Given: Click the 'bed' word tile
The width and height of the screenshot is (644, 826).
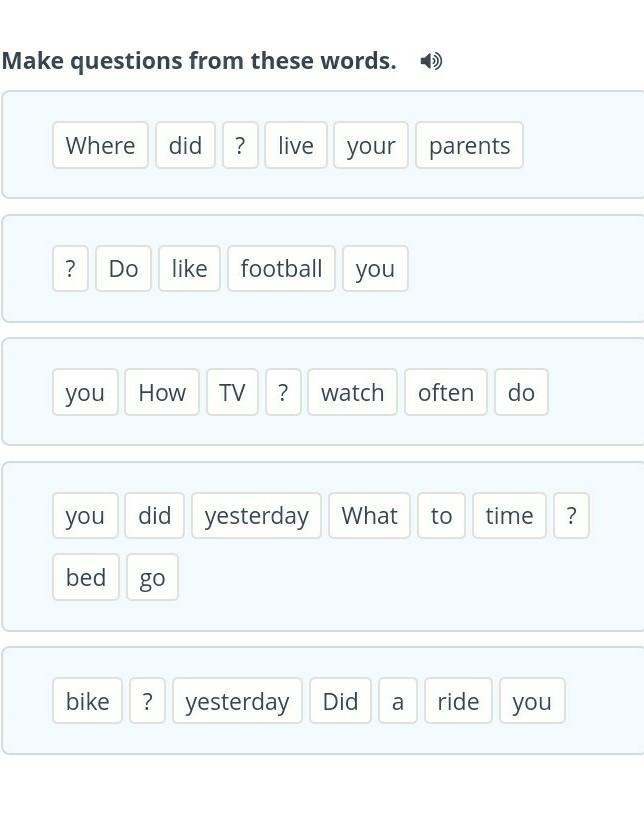Looking at the screenshot, I should (86, 578).
